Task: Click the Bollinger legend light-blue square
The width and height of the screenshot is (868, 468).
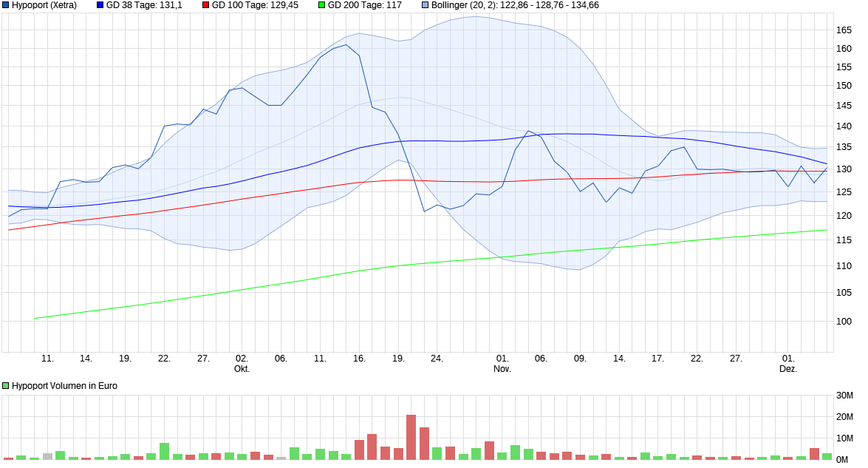Action: coord(426,5)
